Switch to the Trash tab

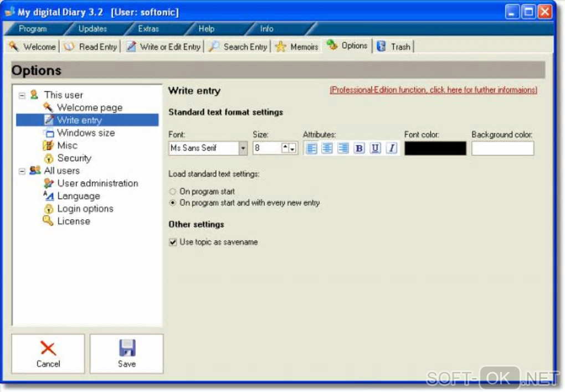coord(394,47)
